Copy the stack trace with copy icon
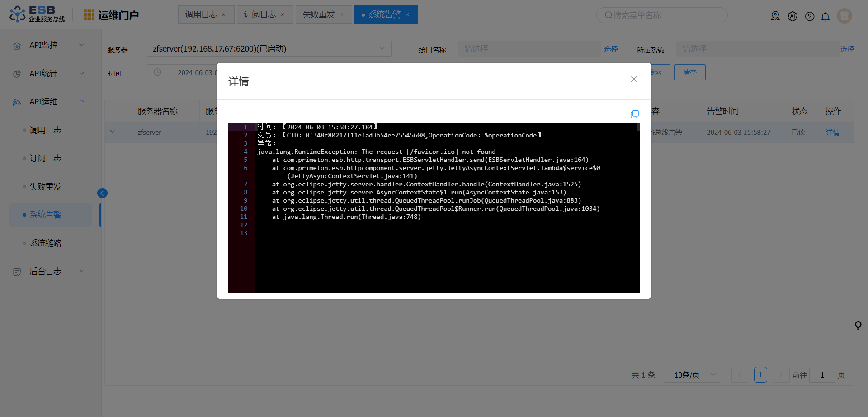The width and height of the screenshot is (868, 417). 634,114
